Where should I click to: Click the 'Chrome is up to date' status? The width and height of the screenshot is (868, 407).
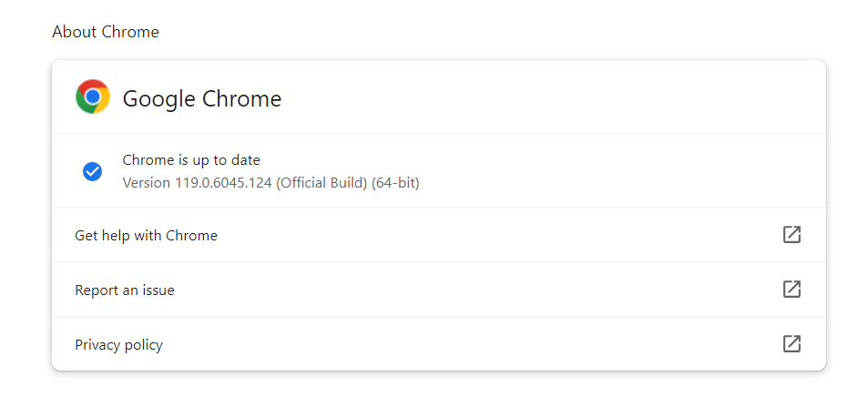tap(191, 160)
